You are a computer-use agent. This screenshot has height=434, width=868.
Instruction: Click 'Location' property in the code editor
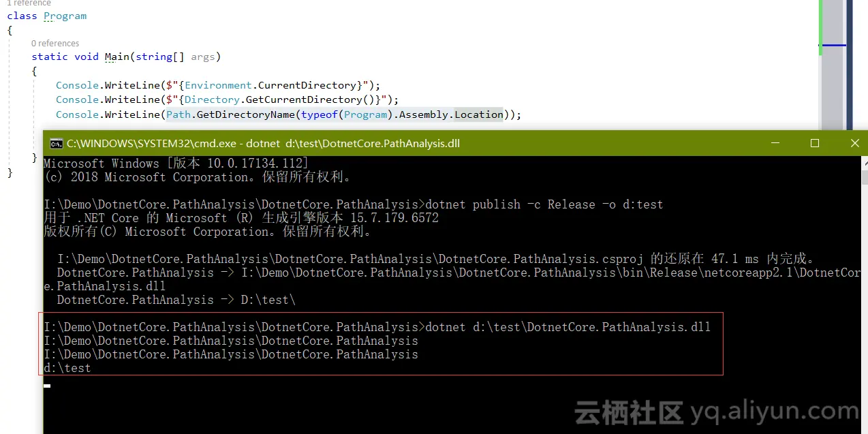[x=479, y=114]
